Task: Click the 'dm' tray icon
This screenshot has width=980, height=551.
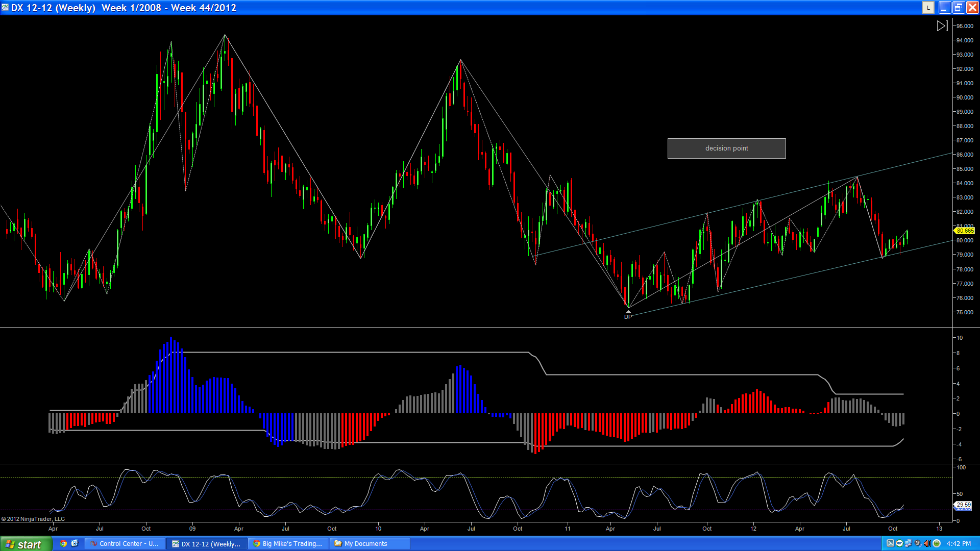Action: tap(899, 543)
